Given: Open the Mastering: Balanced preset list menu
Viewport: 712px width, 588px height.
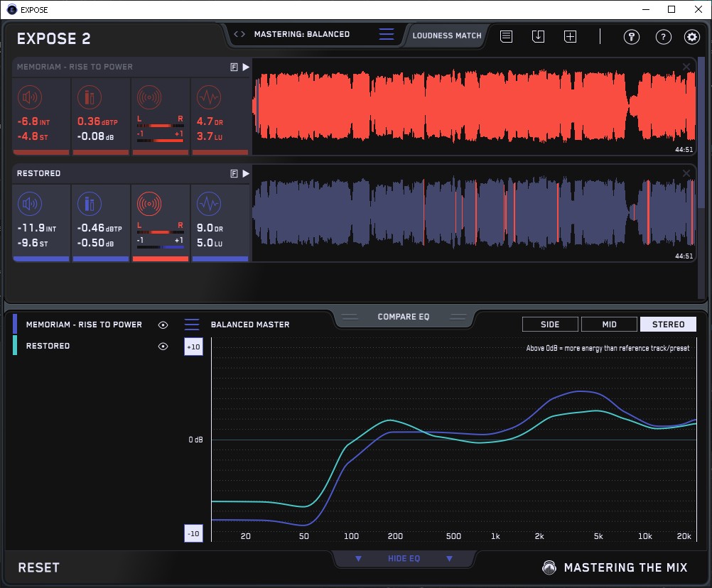Looking at the screenshot, I should 386,34.
